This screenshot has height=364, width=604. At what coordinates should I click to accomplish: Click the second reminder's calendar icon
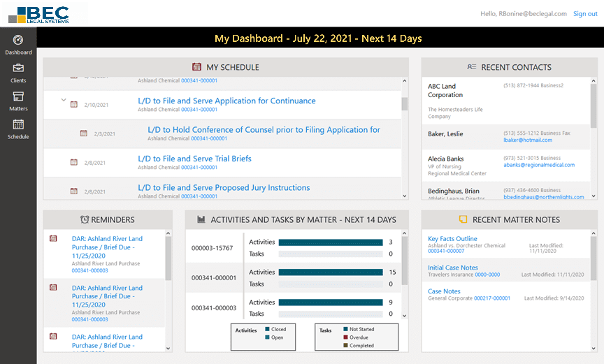click(53, 287)
